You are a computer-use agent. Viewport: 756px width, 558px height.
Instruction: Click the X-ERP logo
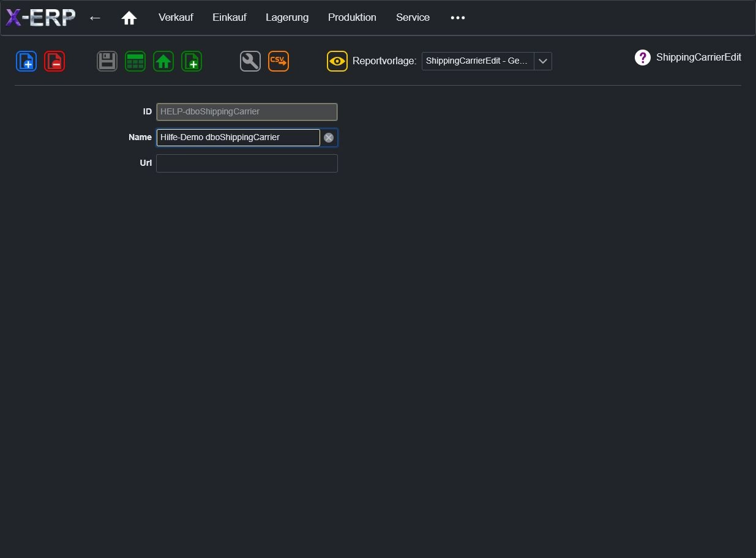point(40,18)
